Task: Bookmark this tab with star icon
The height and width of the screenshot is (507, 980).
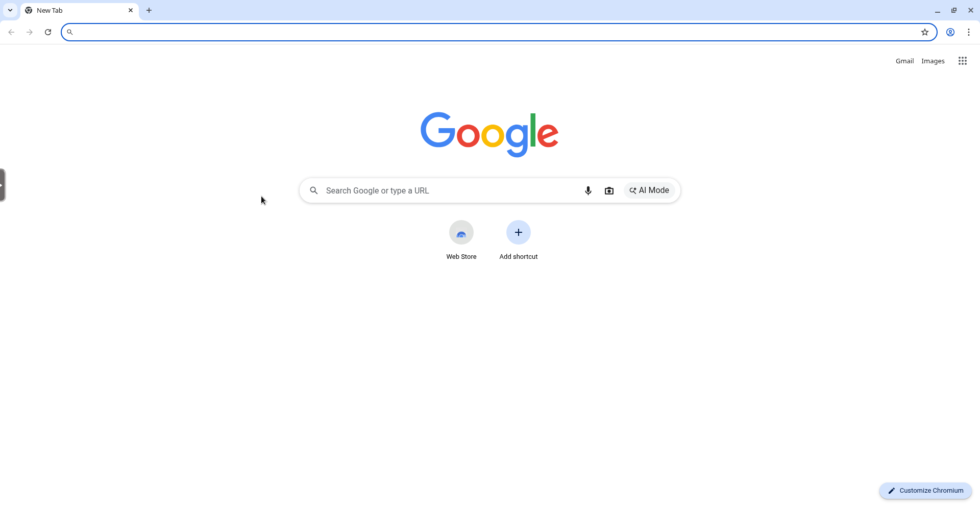Action: (x=925, y=32)
